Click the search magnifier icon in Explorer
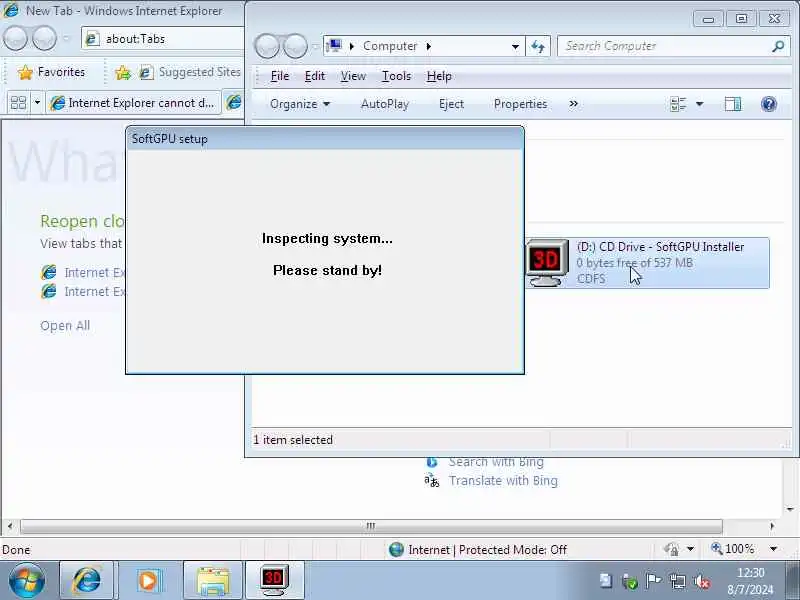The width and height of the screenshot is (800, 600). (778, 46)
